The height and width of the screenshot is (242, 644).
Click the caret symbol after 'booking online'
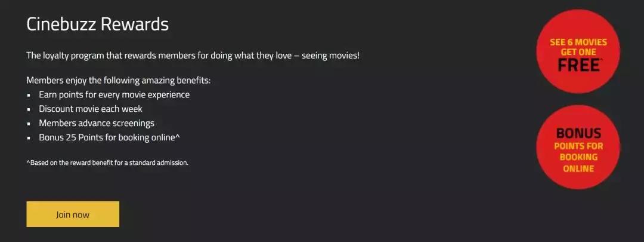click(x=178, y=136)
